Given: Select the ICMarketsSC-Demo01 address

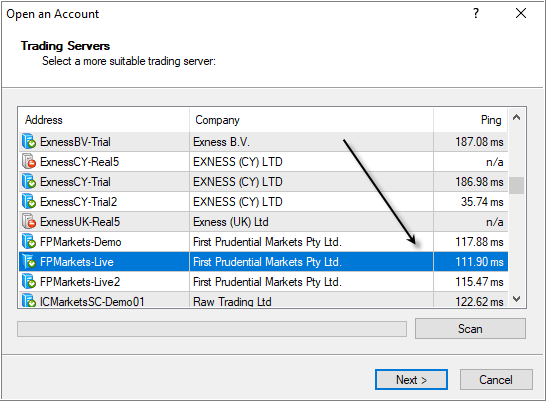Looking at the screenshot, I should (92, 301).
